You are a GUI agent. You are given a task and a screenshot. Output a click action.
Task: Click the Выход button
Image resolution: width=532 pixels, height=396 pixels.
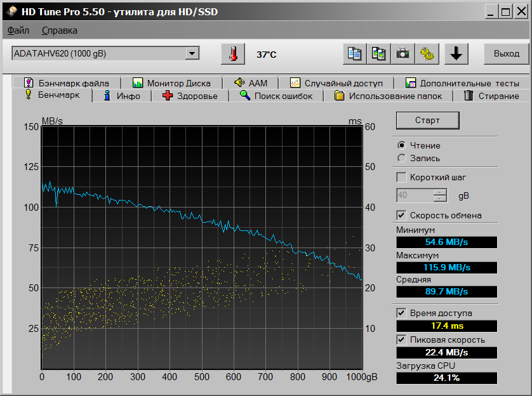click(x=506, y=54)
